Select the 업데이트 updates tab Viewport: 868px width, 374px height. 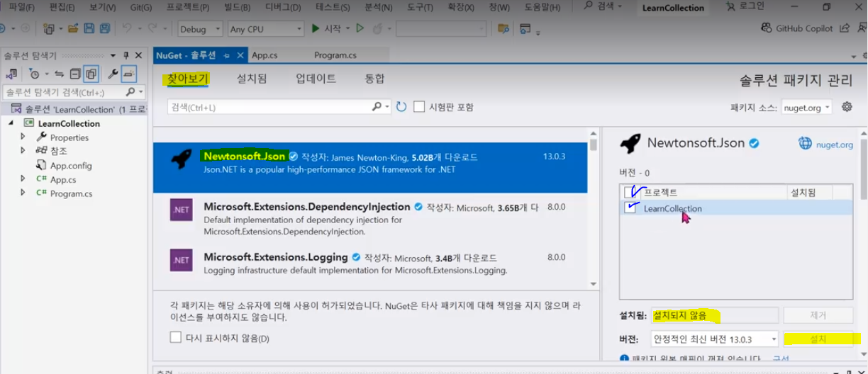tap(316, 79)
